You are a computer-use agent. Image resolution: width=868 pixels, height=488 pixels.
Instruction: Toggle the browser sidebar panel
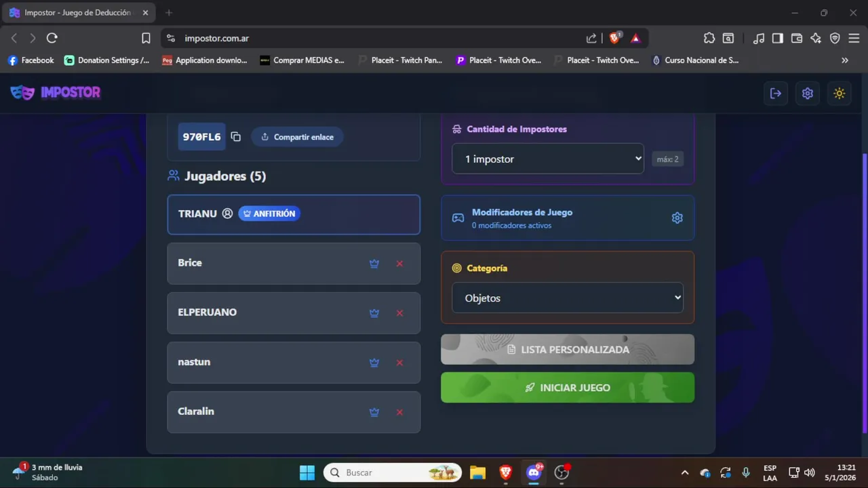778,38
